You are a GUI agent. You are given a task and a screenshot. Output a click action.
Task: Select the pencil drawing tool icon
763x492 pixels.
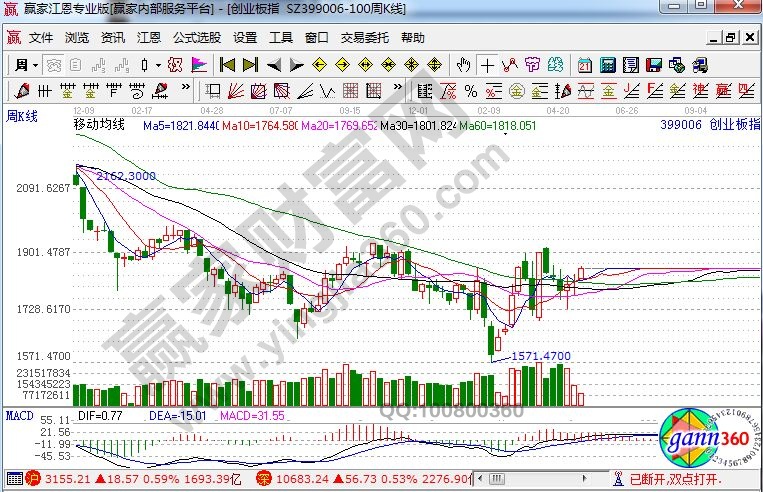pyautogui.click(x=22, y=91)
